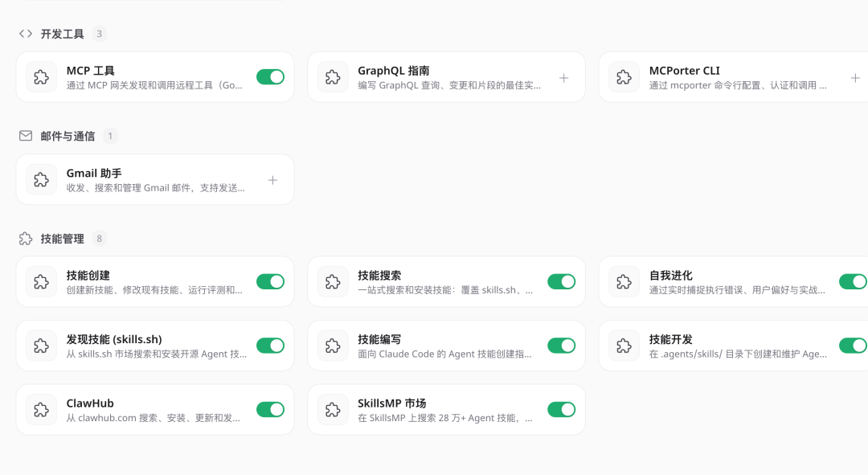Click the plus button on MCPorter CLI
Viewport: 868px width, 475px height.
pyautogui.click(x=854, y=77)
